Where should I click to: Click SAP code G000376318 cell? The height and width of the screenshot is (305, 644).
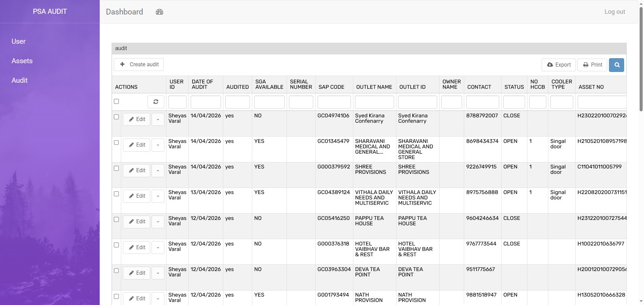(333, 244)
